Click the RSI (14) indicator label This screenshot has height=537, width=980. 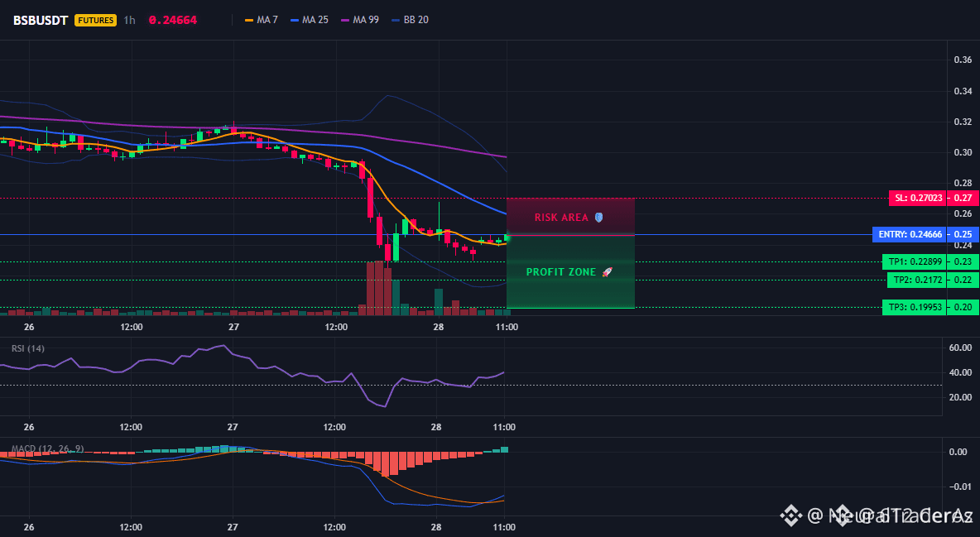click(x=28, y=348)
